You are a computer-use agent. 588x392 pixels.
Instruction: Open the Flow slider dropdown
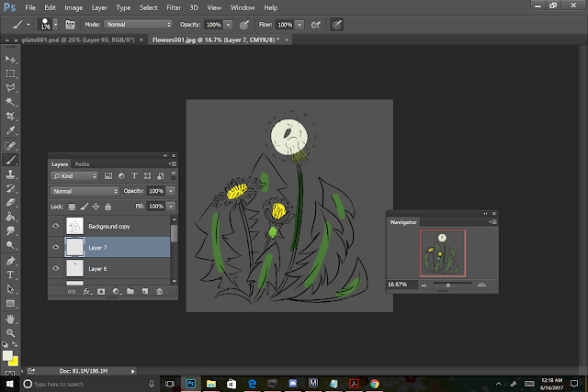coord(300,25)
